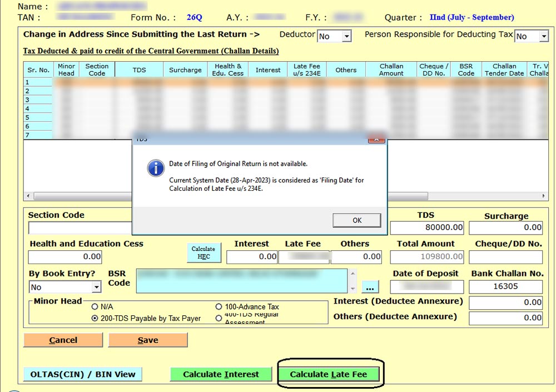
Task: Close the TDS message dialog
Action: point(376,138)
